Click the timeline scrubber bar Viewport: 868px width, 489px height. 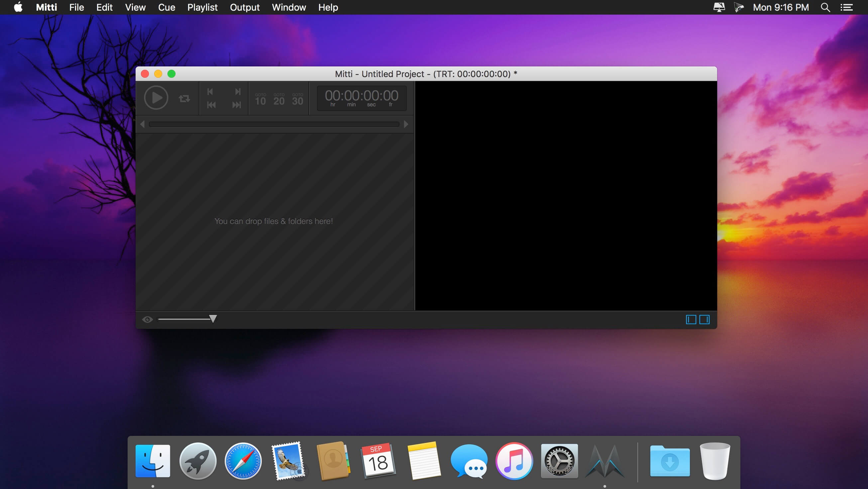click(274, 124)
